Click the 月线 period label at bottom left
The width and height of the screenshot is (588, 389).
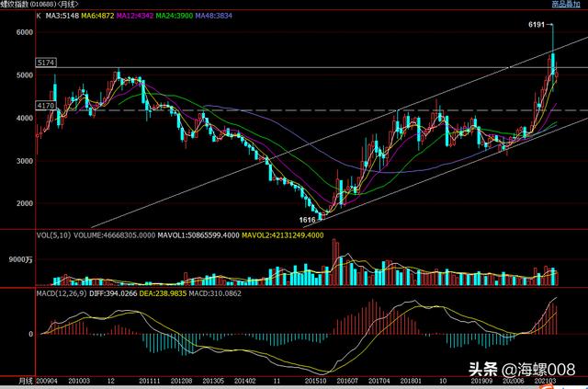pyautogui.click(x=26, y=379)
